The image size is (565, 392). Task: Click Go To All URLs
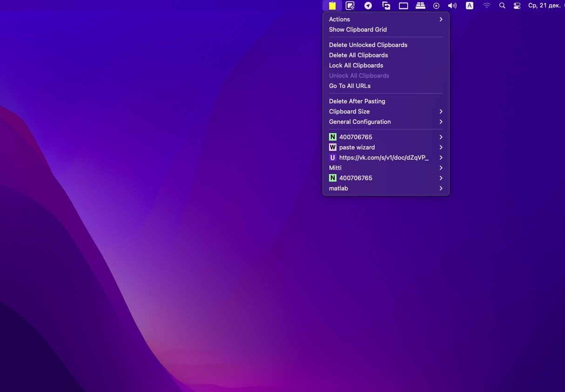coord(350,86)
